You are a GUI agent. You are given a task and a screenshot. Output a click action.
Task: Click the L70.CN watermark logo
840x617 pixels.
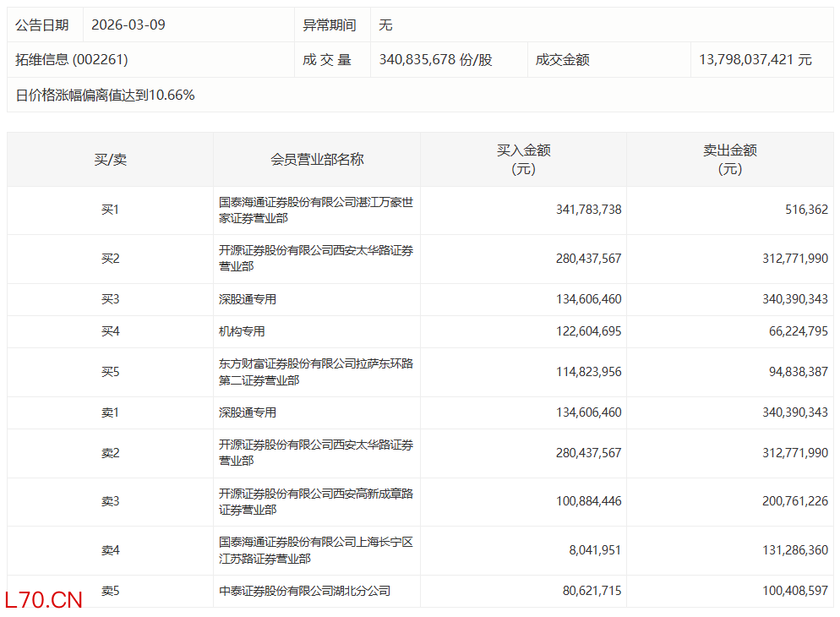click(44, 600)
